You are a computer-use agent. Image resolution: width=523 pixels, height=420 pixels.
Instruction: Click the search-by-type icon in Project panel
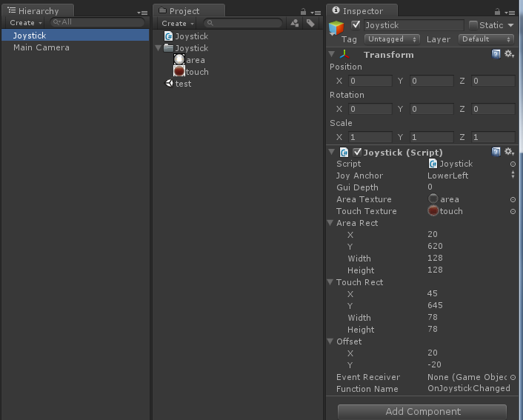(x=295, y=23)
